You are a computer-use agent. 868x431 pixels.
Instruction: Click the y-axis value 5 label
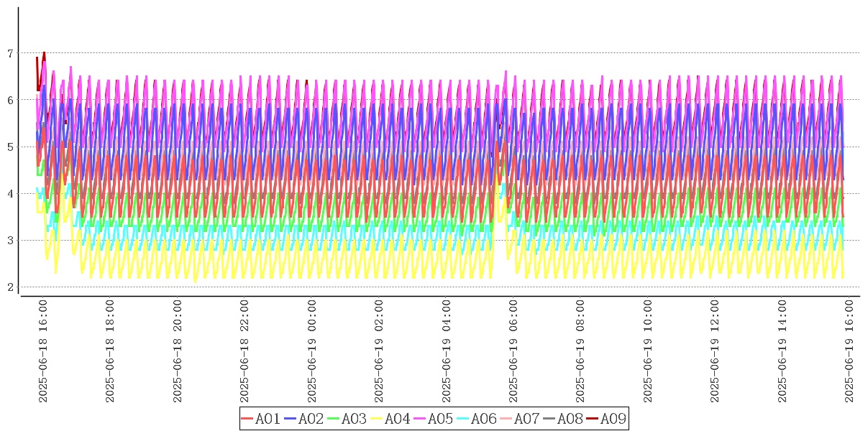point(10,147)
